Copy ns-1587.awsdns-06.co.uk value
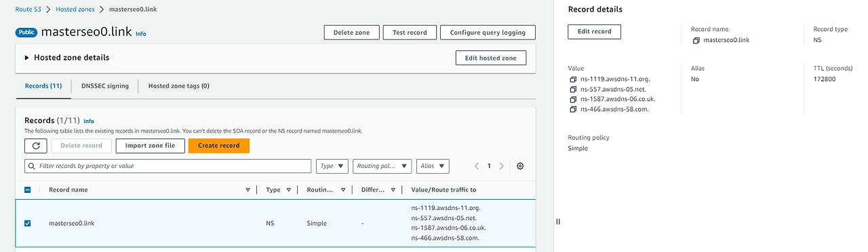 pos(574,99)
